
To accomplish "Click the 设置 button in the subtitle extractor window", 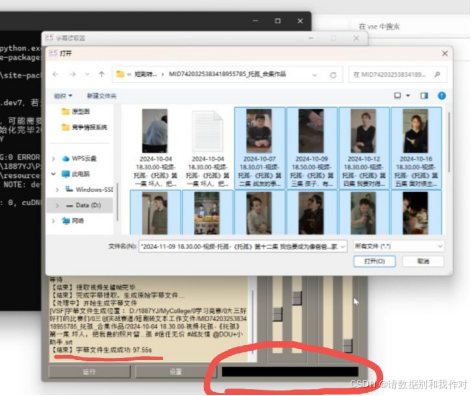I will point(175,371).
